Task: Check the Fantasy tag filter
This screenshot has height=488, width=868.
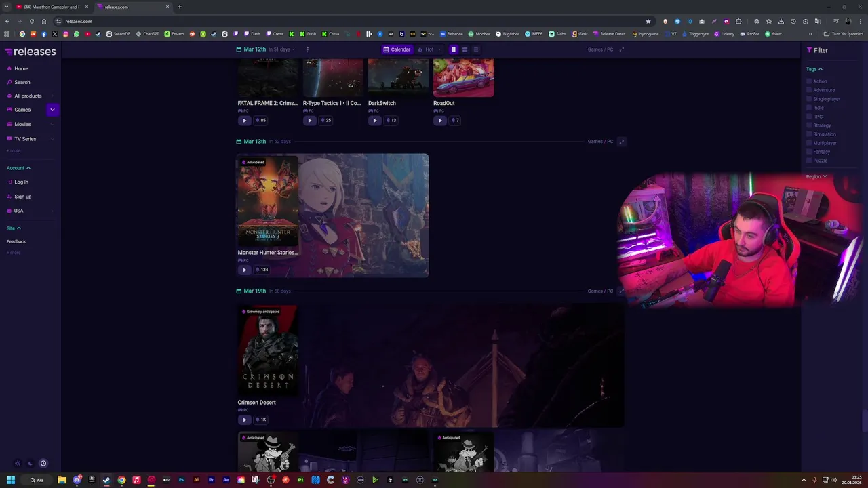Action: click(x=809, y=152)
